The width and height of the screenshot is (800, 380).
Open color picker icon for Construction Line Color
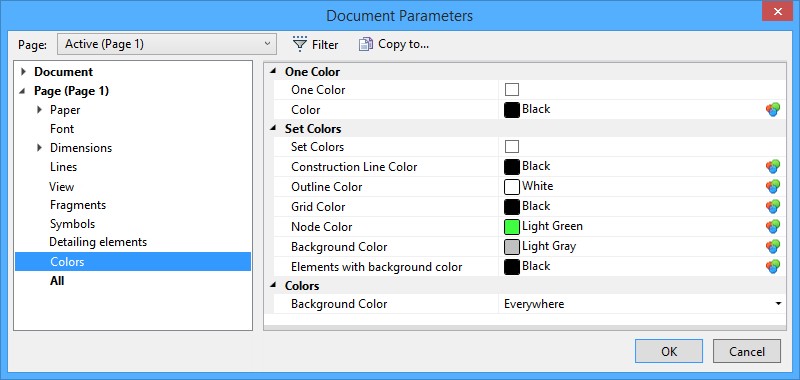coord(773,167)
